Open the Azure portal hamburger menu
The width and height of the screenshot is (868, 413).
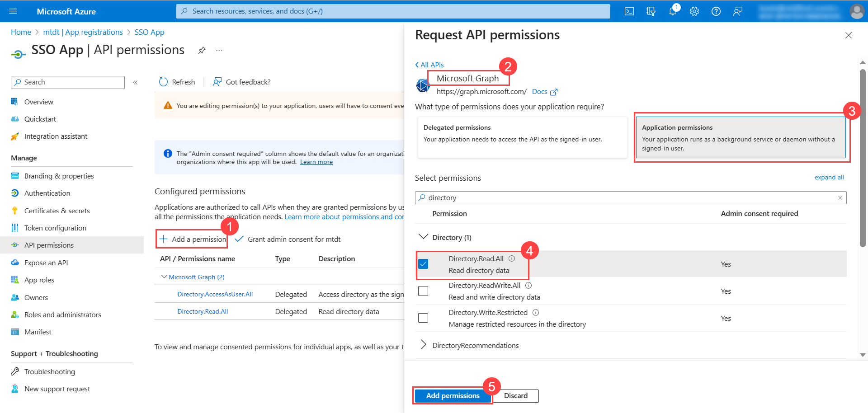(13, 11)
